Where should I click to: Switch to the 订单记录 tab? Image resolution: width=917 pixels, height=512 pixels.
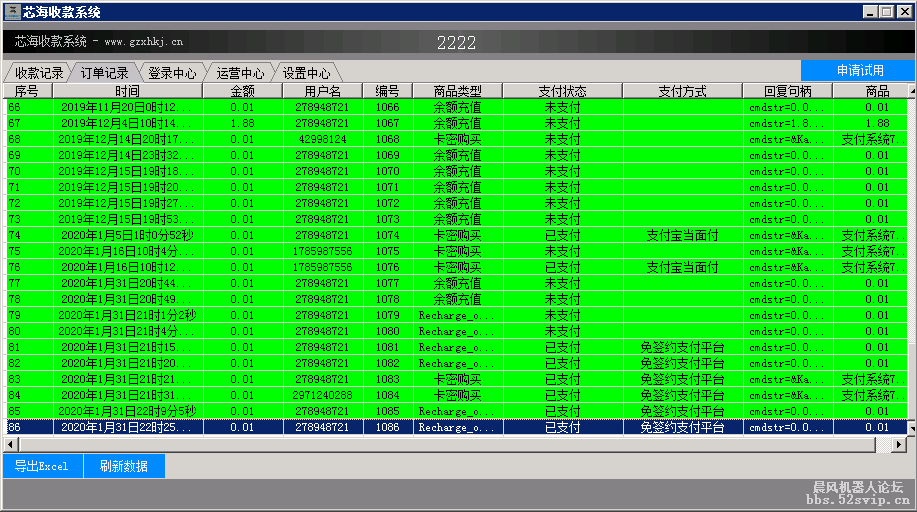pyautogui.click(x=104, y=73)
